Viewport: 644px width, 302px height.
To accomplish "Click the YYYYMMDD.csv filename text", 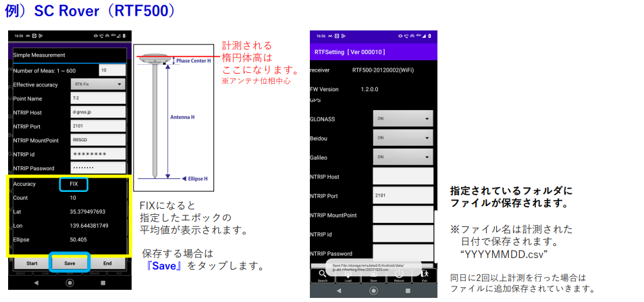I will click(x=504, y=254).
